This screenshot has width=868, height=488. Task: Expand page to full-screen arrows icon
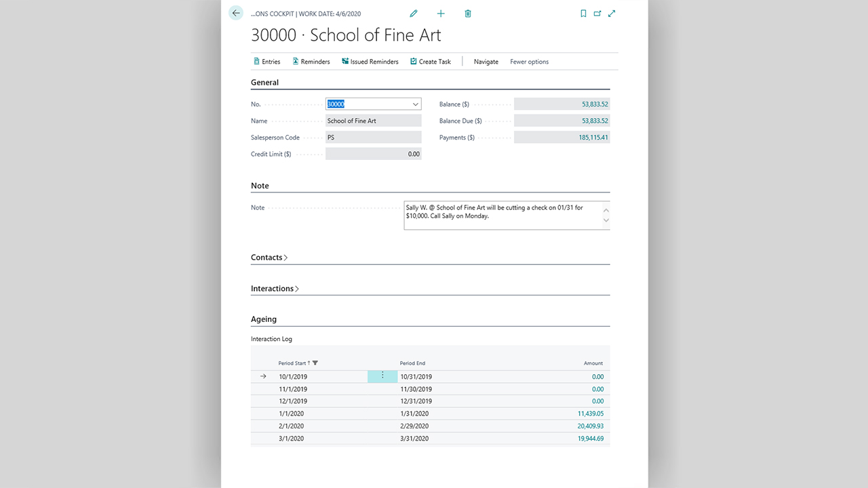[612, 14]
